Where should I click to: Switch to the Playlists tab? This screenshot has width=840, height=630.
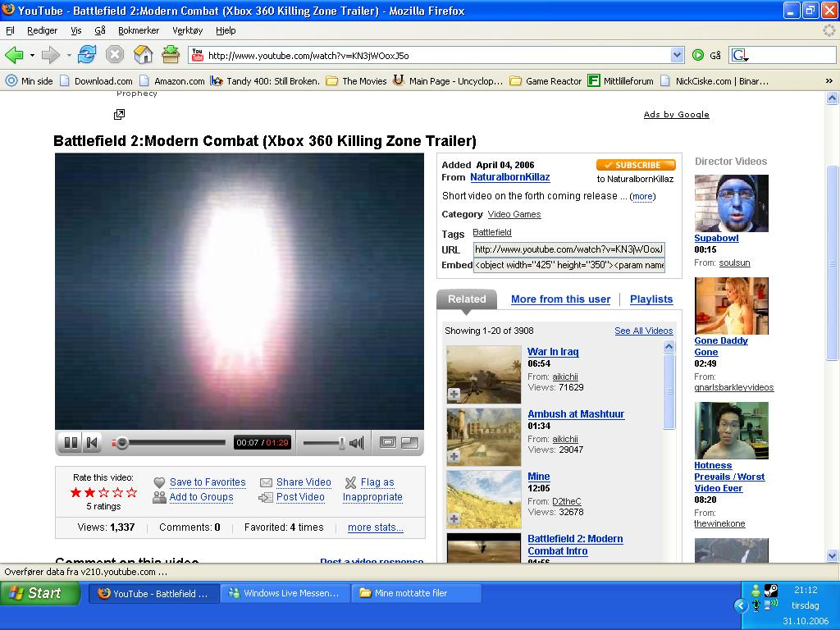[651, 299]
